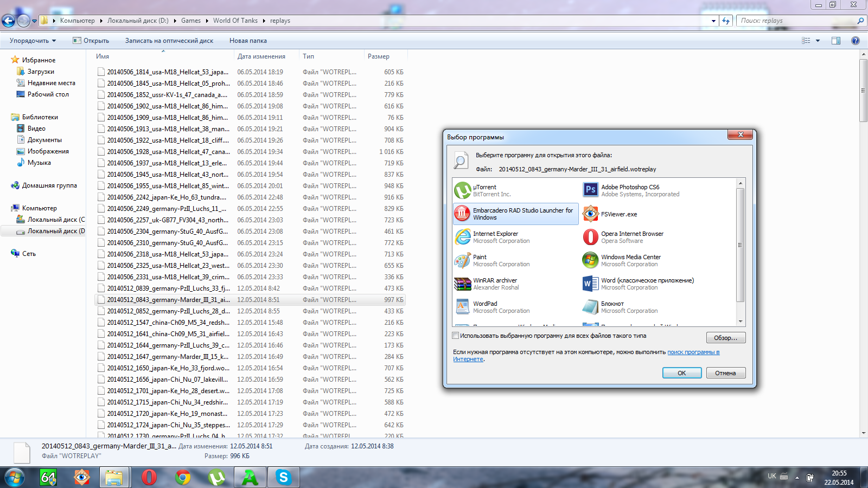
Task: Select Internet Explorer program icon
Action: click(x=462, y=237)
